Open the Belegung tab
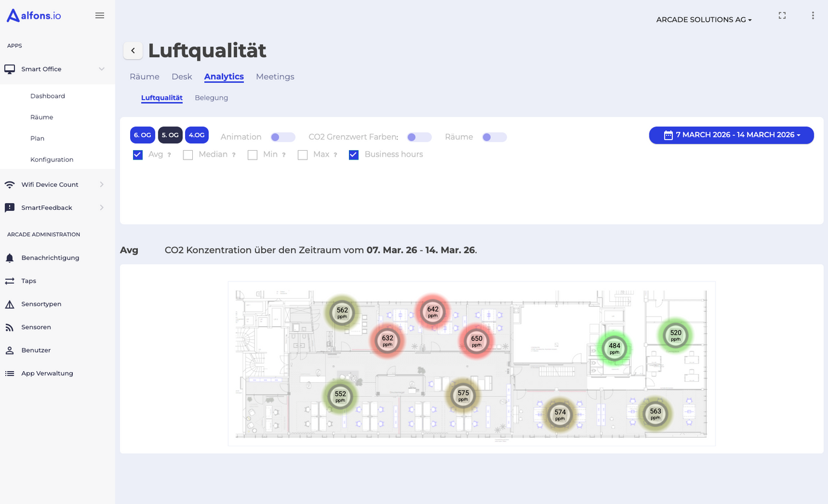The width and height of the screenshot is (828, 504). (211, 97)
